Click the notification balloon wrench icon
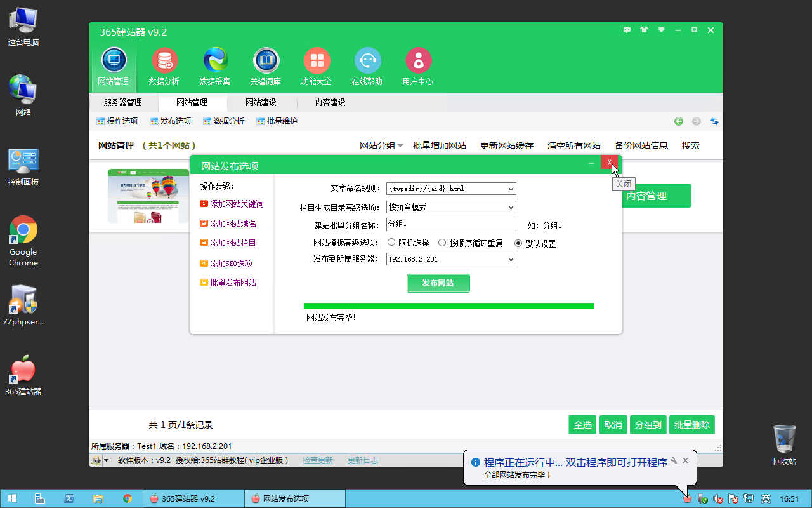812x508 pixels. pyautogui.click(x=674, y=460)
